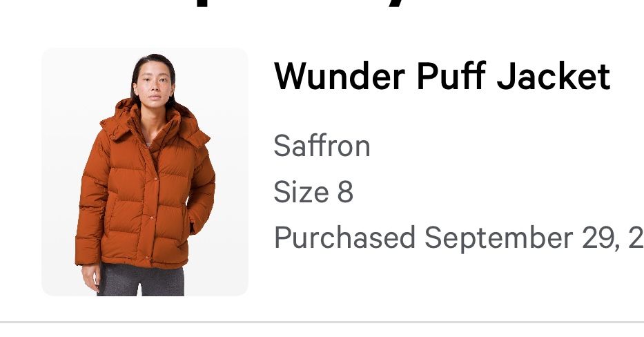Open the Wunder Puff Jacket product thumbnail
This screenshot has height=337, width=644.
[x=144, y=172]
